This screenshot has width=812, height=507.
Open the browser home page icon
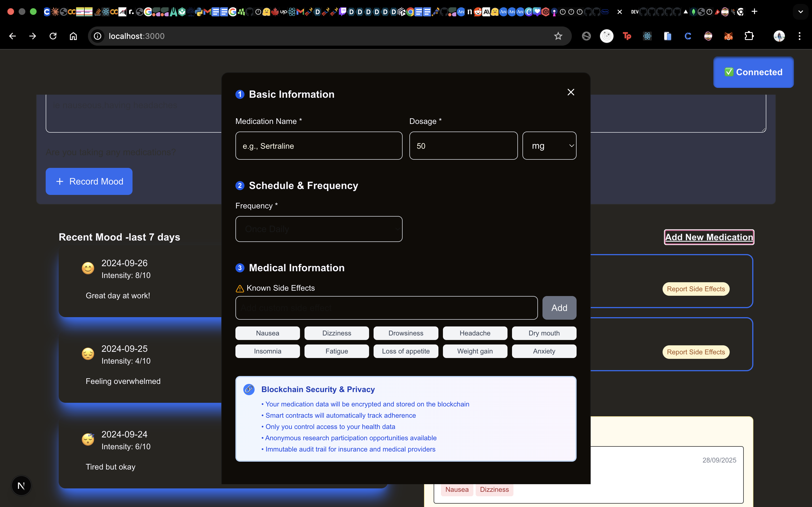[73, 36]
